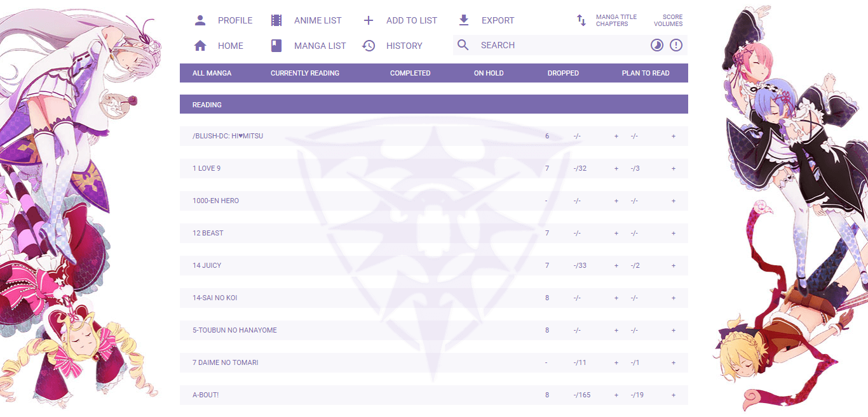Click the Anime List film strip icon
This screenshot has width=868, height=417.
point(276,20)
